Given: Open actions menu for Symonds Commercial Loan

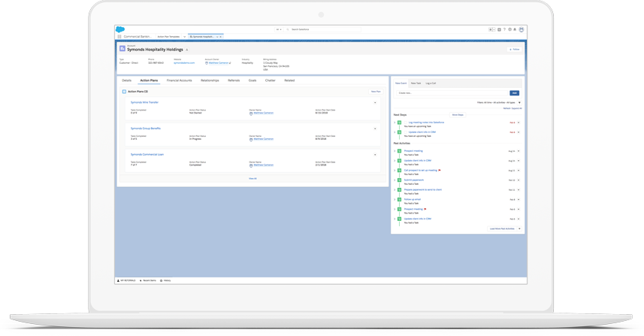Looking at the screenshot, I should [375, 155].
